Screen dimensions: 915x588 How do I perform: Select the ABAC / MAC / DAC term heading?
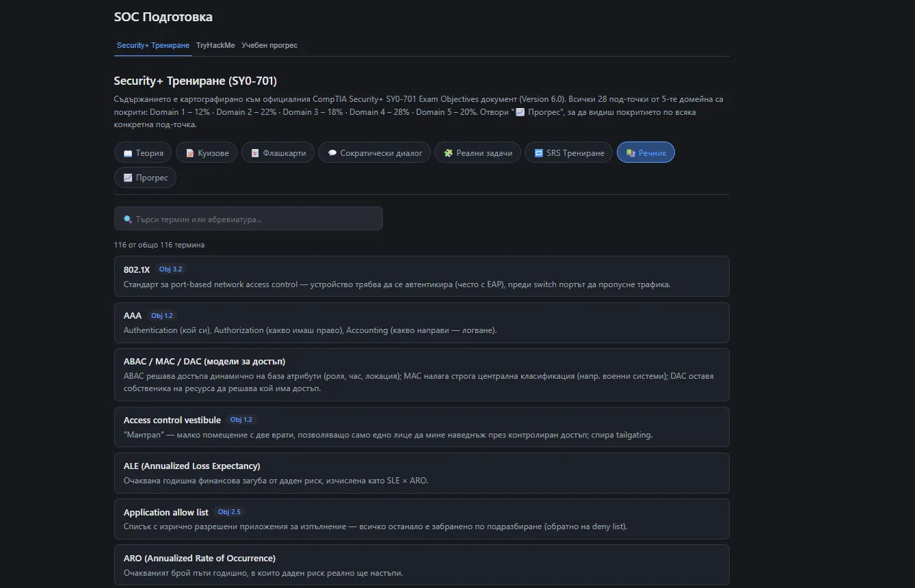(x=204, y=362)
